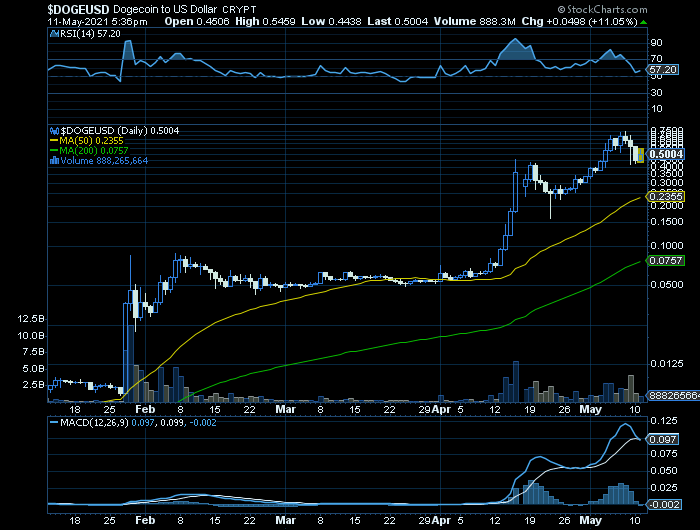Click the 0.075 level on MACD axis
700x530 pixels.
[x=664, y=454]
